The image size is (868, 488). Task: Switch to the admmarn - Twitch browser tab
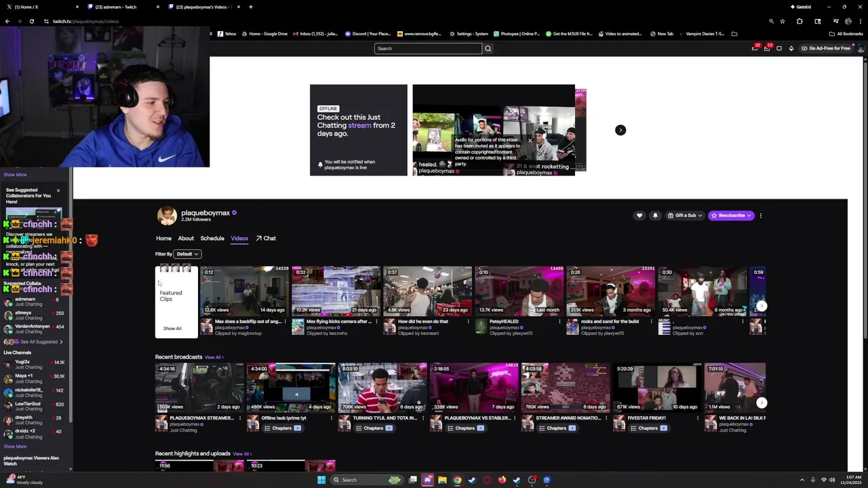pyautogui.click(x=122, y=7)
